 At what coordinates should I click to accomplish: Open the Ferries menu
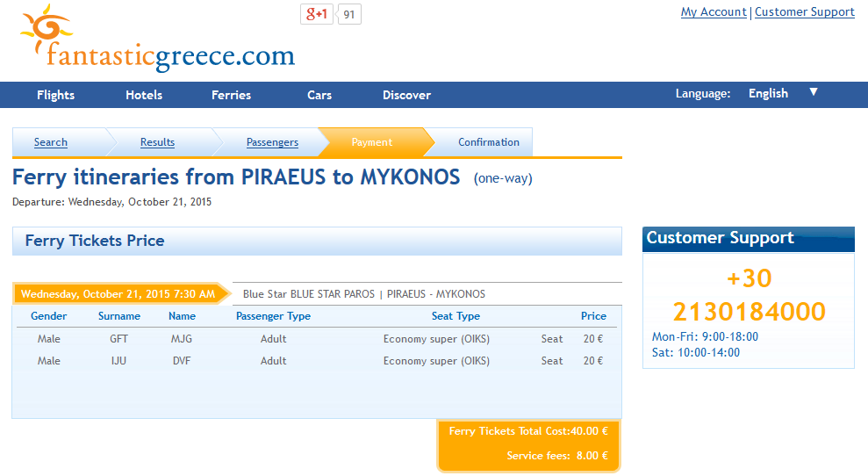[231, 95]
